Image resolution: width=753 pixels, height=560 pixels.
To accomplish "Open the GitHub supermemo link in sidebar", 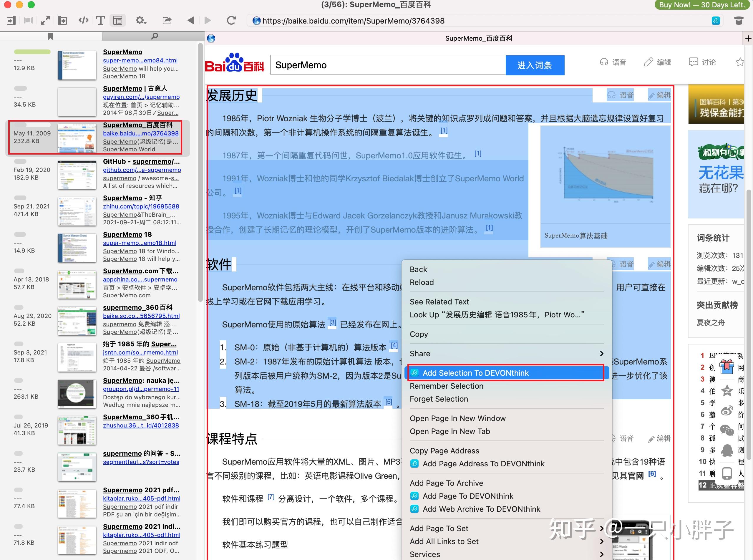I will 141,170.
